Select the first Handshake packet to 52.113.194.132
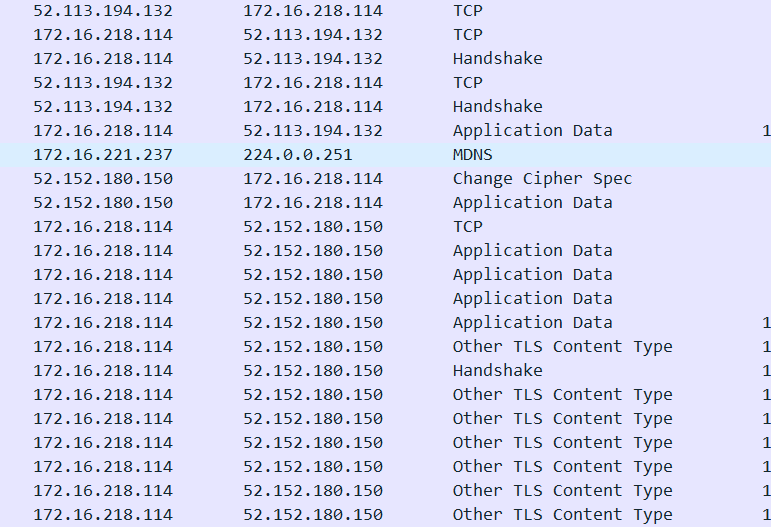 [386, 59]
